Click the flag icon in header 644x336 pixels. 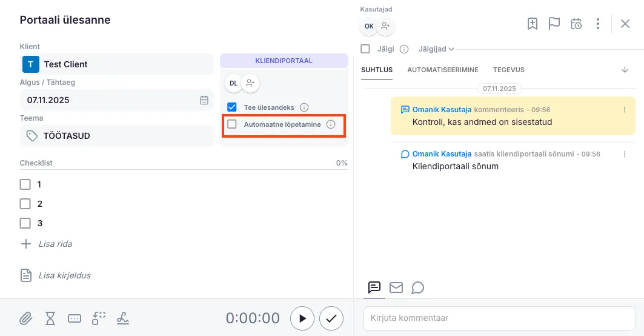click(x=554, y=24)
